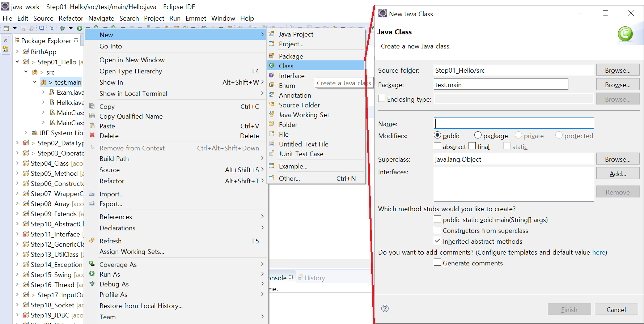Open dropdown arrow beside Debug toolbar icon
644x324 pixels.
pyautogui.click(x=71, y=28)
